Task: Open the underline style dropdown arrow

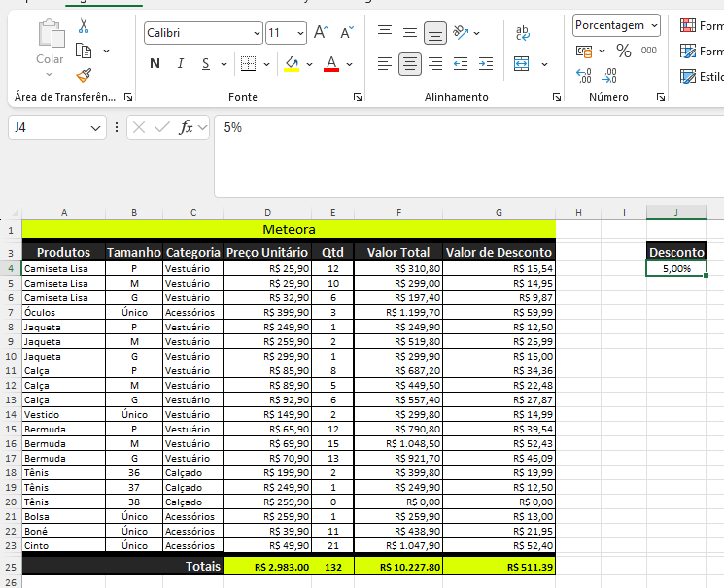Action: point(224,64)
